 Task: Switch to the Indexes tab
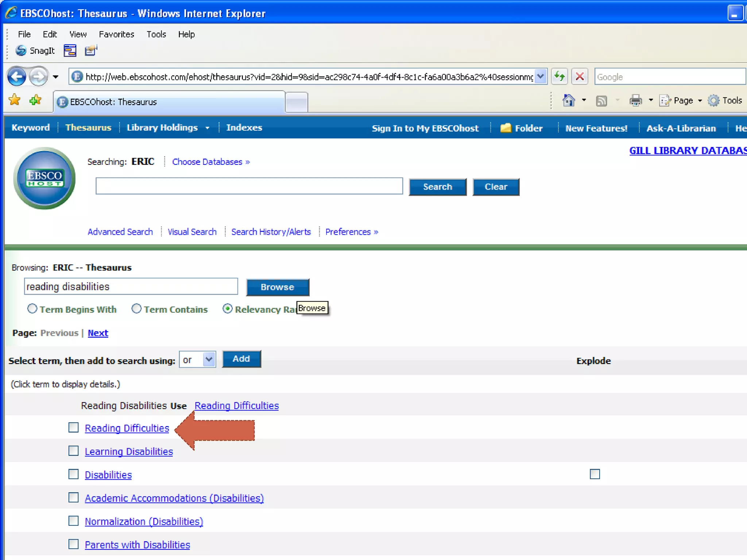[x=244, y=128]
